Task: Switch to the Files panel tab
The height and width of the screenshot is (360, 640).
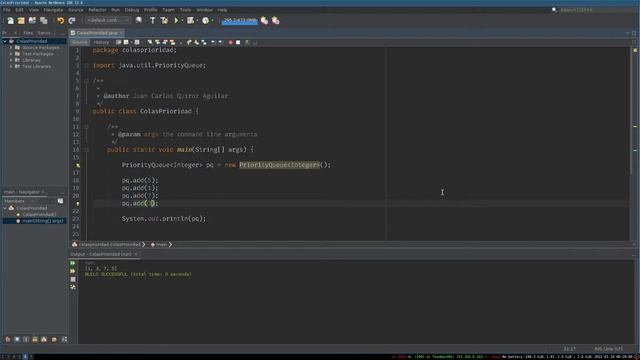Action: (x=28, y=33)
